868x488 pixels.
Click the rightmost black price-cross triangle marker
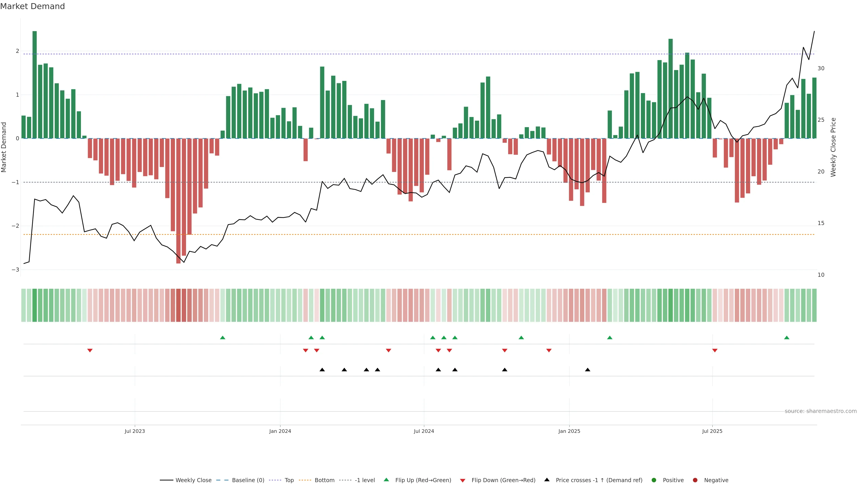click(588, 370)
